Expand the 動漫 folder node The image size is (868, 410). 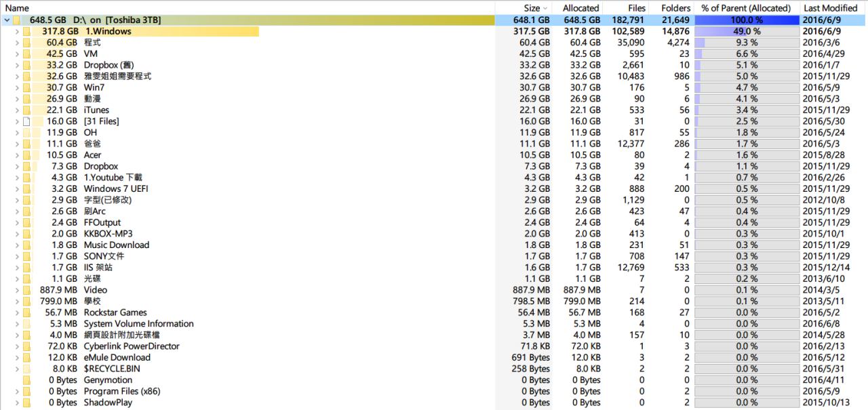click(16, 99)
